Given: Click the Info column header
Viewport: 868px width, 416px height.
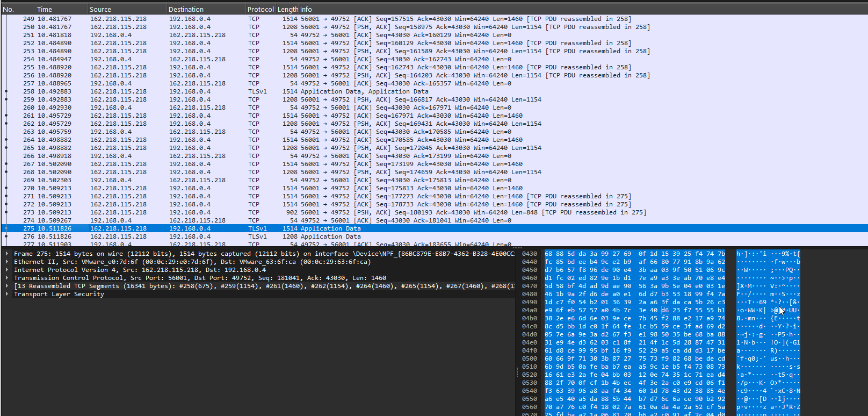Looking at the screenshot, I should click(x=306, y=9).
